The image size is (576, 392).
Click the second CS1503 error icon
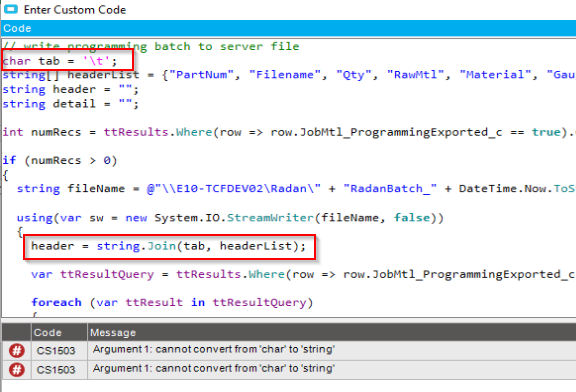click(17, 370)
